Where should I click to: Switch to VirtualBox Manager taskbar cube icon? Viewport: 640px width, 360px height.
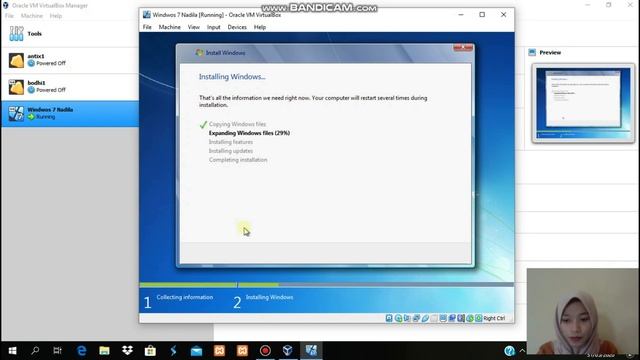click(288, 351)
